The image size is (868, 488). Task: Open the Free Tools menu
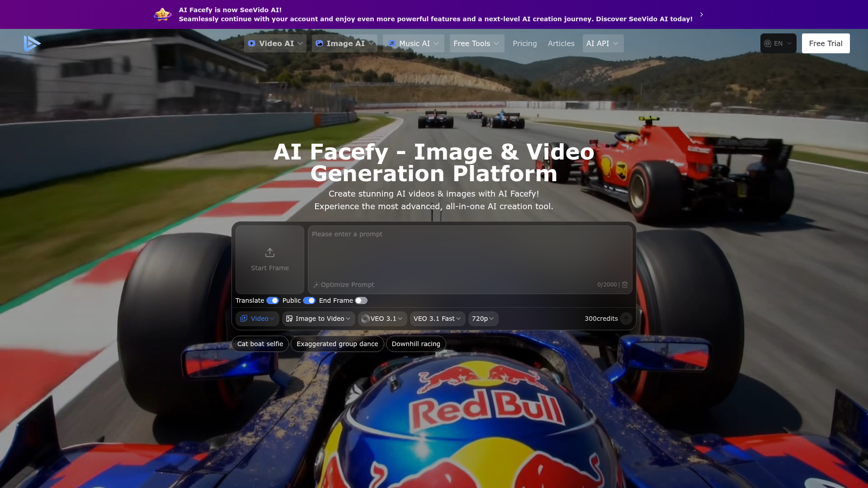[x=477, y=43]
